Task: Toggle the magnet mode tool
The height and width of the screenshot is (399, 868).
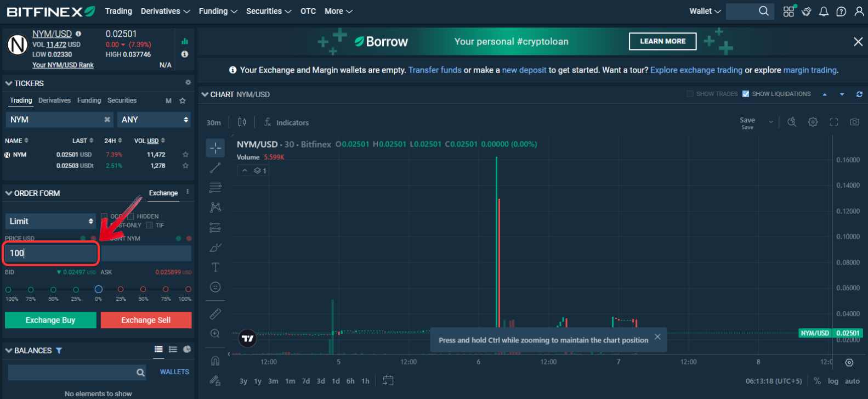Action: [215, 361]
